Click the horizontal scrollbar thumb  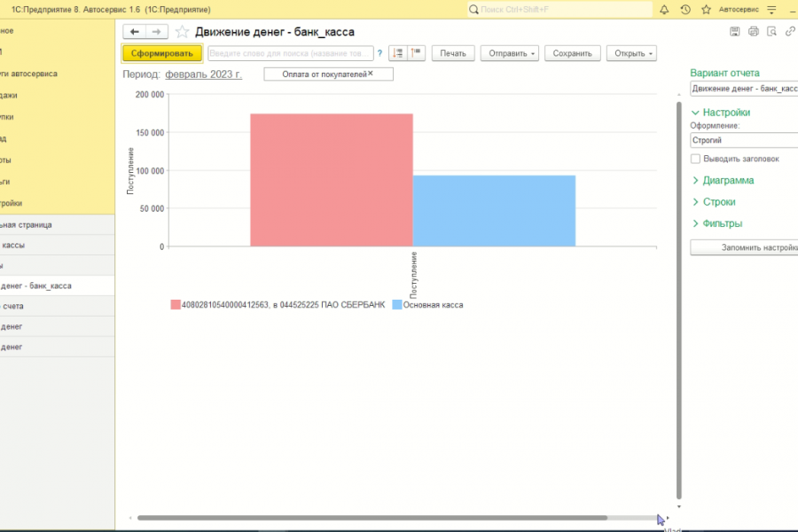point(372,518)
